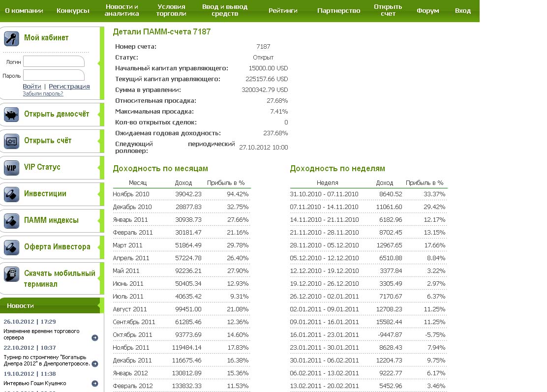547x392 pixels.
Task: Click the negative income value -9447.87
Action: pos(390,335)
